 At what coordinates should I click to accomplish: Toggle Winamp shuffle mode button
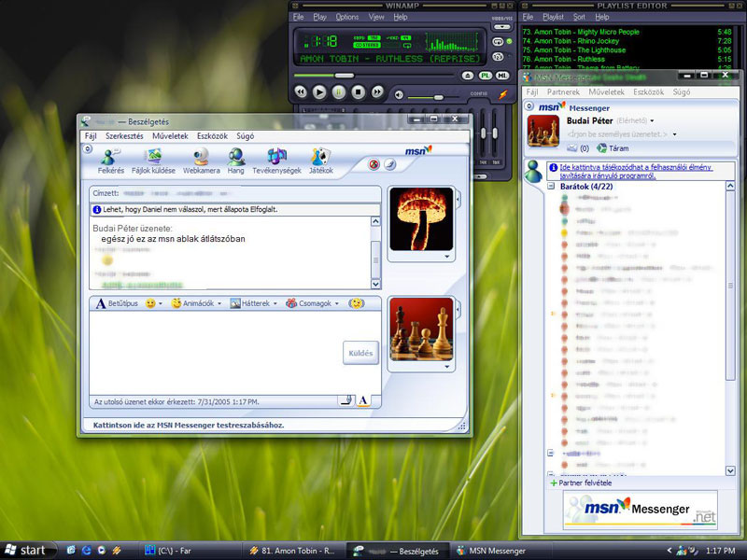click(x=498, y=57)
